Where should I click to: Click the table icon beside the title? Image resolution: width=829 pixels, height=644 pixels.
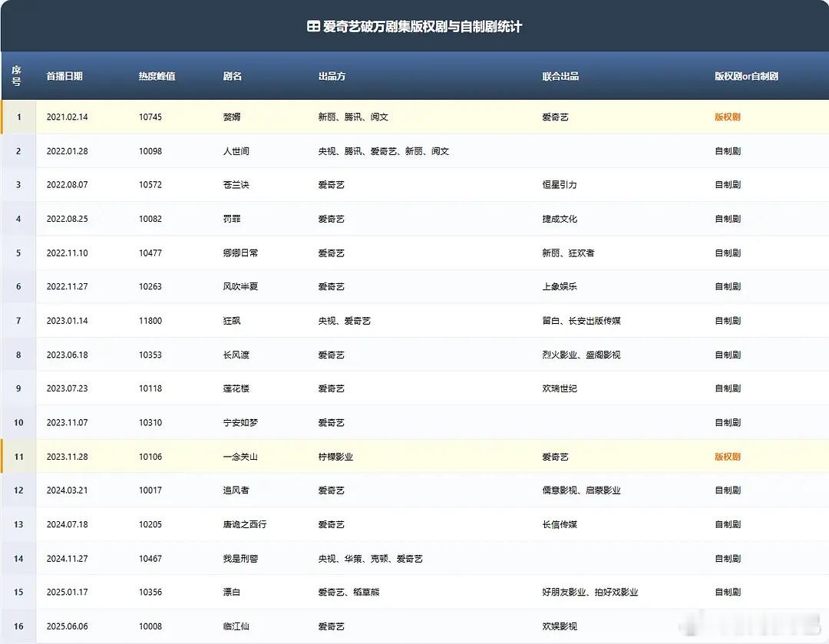coord(313,26)
